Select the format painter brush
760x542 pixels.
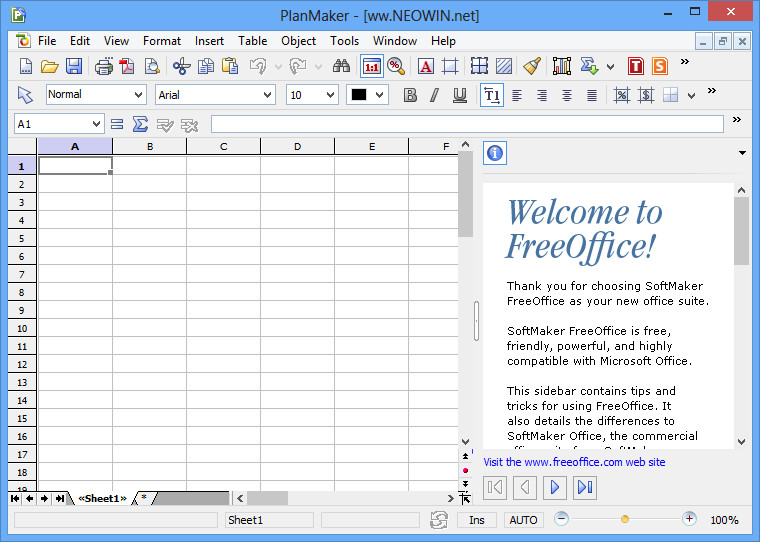pos(532,66)
